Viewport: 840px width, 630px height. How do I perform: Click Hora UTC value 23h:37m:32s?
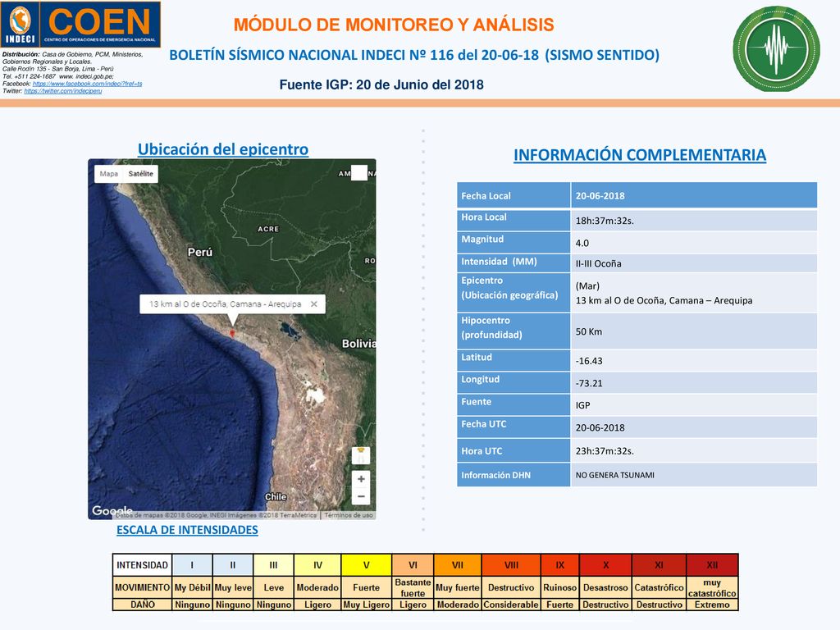[605, 451]
